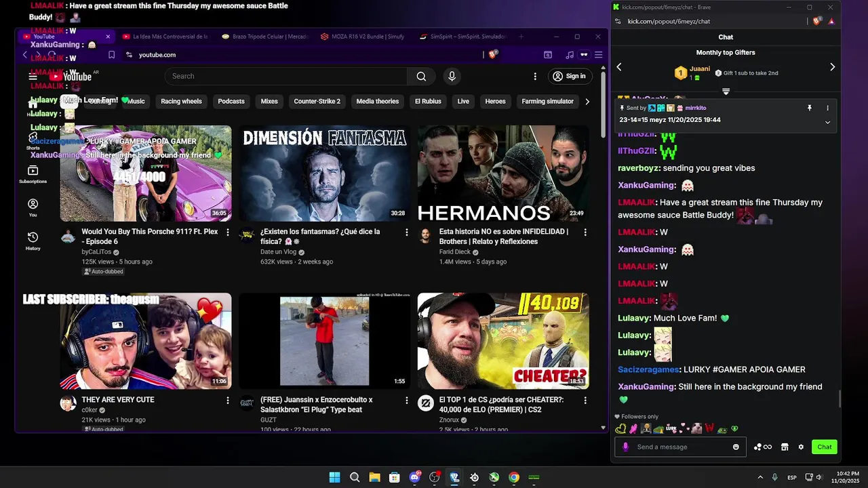This screenshot has height=488, width=868.
Task: Select the El Rubius chip
Action: 428,102
